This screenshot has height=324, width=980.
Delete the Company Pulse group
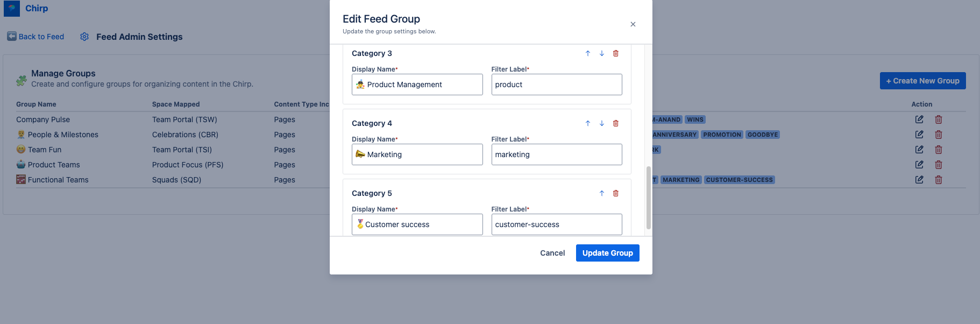[x=939, y=119]
